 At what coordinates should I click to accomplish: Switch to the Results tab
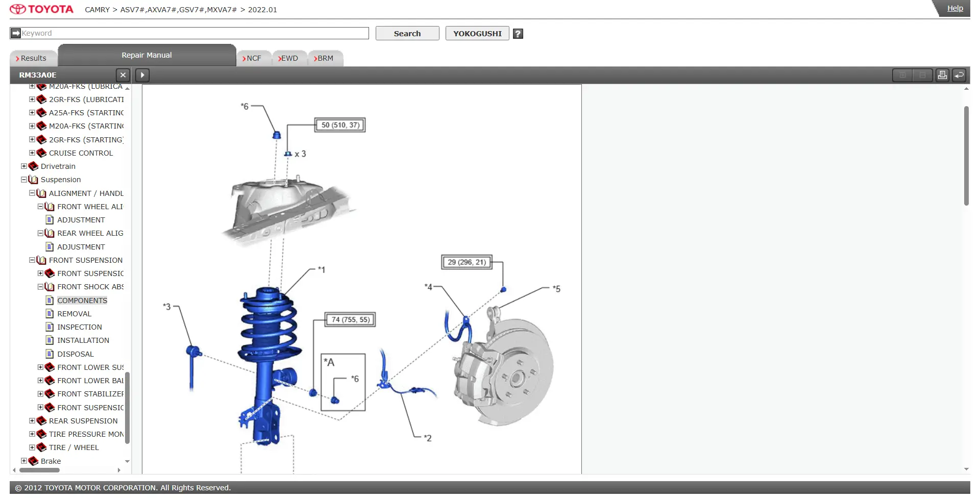coord(33,58)
